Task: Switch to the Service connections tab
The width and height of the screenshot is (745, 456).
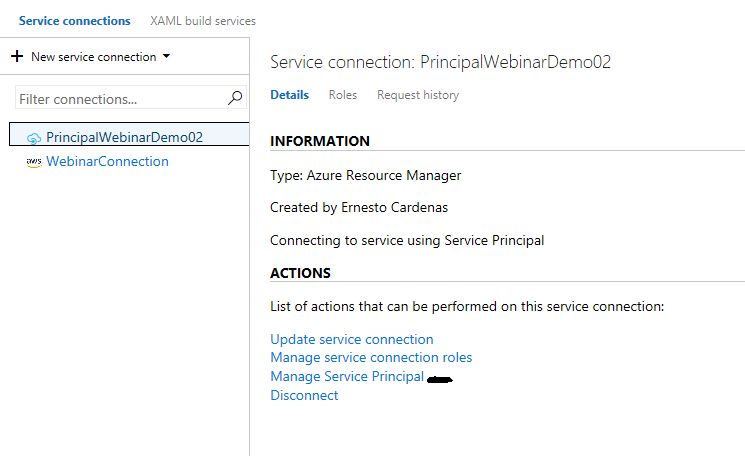Action: pos(75,21)
